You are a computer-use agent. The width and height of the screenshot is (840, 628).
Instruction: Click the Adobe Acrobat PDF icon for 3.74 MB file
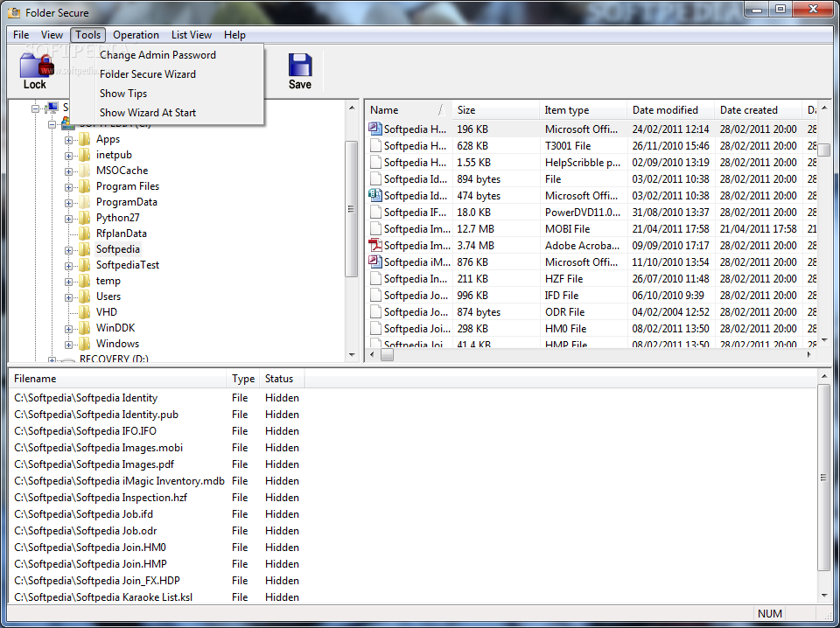point(375,246)
